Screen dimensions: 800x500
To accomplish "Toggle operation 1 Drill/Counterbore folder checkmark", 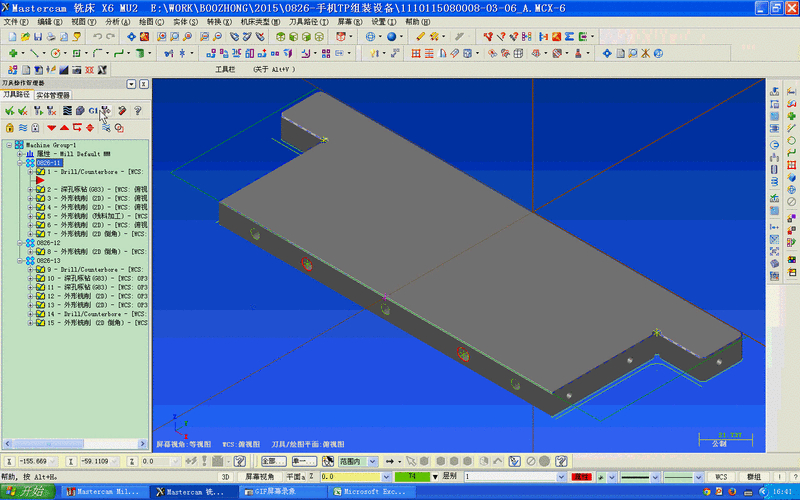I will click(x=40, y=172).
